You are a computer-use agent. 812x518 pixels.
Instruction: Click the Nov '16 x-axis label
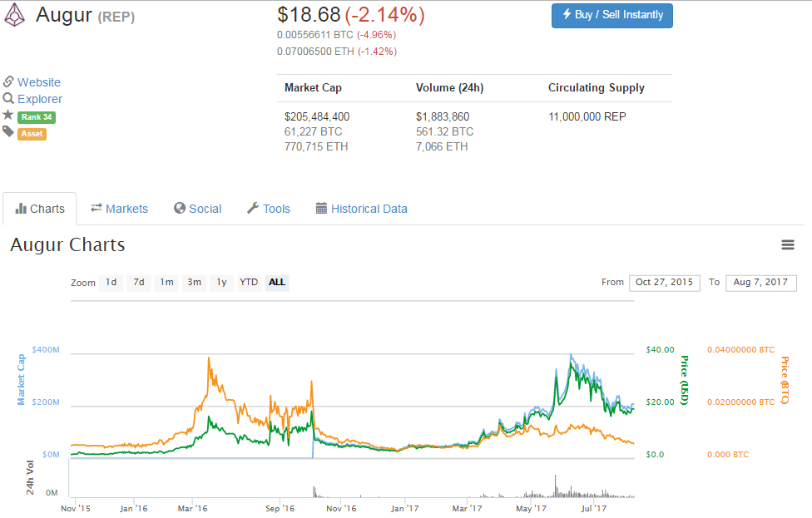pyautogui.click(x=341, y=508)
